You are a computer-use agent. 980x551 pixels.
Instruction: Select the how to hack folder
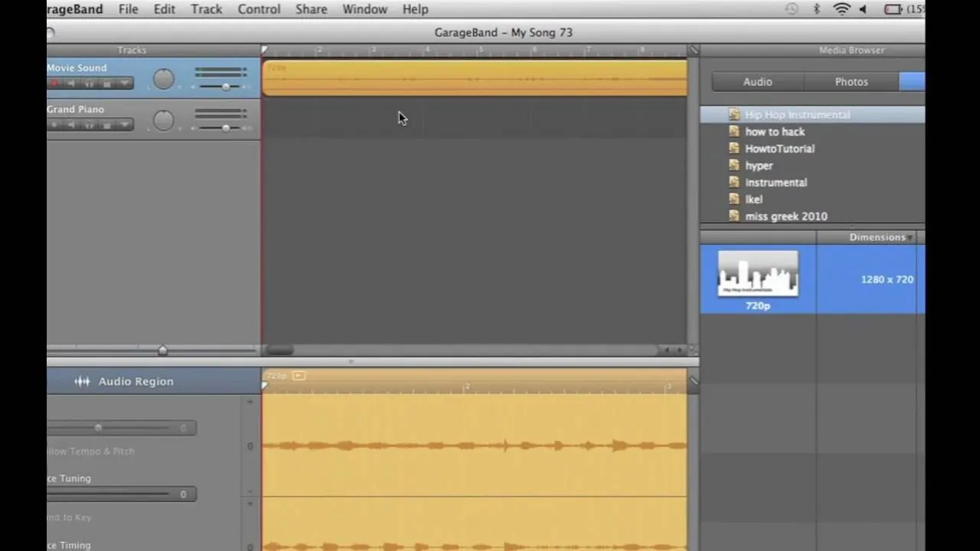click(813, 132)
